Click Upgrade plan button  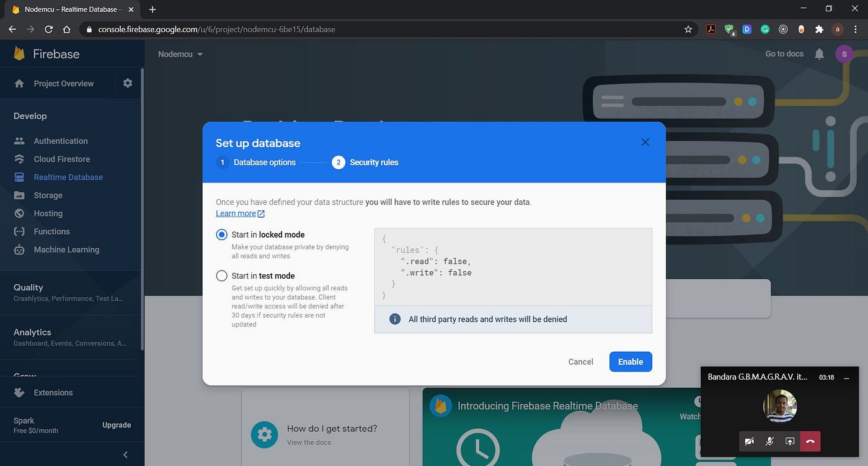click(117, 425)
